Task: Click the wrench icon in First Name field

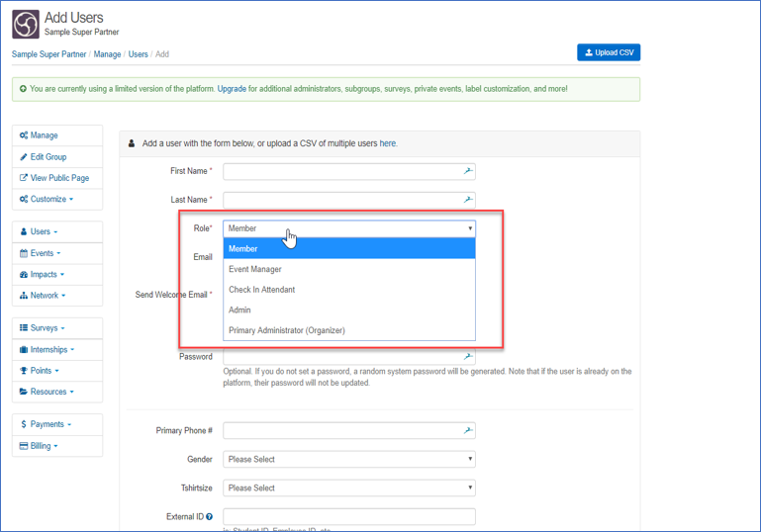Action: click(x=468, y=171)
